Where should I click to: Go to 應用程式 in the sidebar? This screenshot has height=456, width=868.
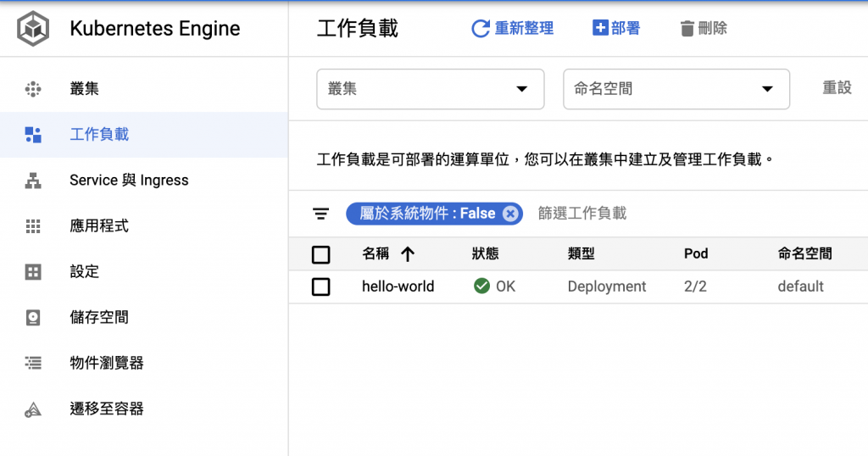144,225
